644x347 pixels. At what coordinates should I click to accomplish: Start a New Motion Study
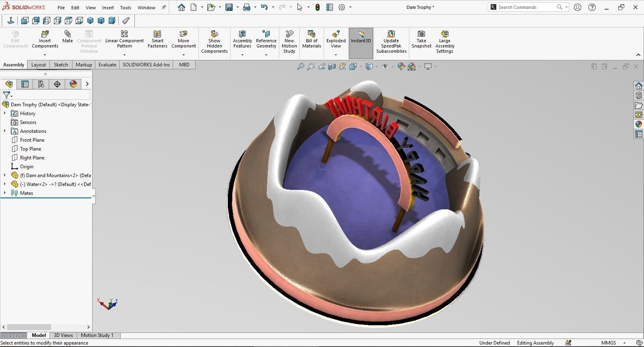289,41
